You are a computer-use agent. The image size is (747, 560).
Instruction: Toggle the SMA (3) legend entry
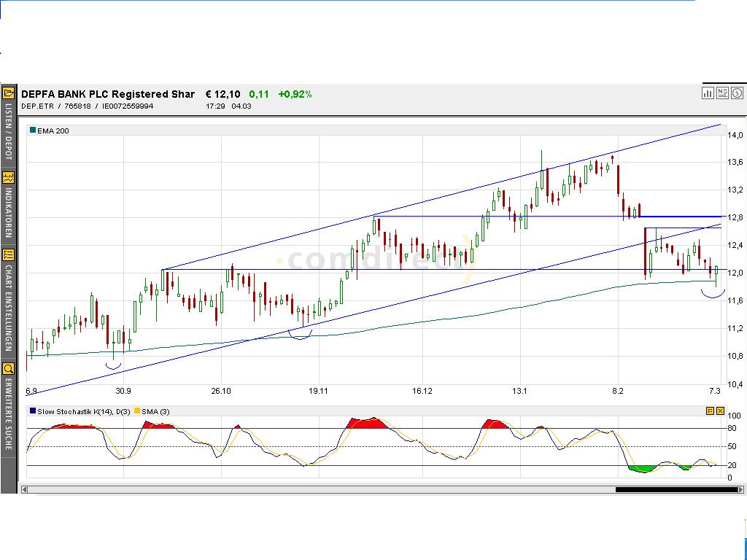tap(151, 411)
